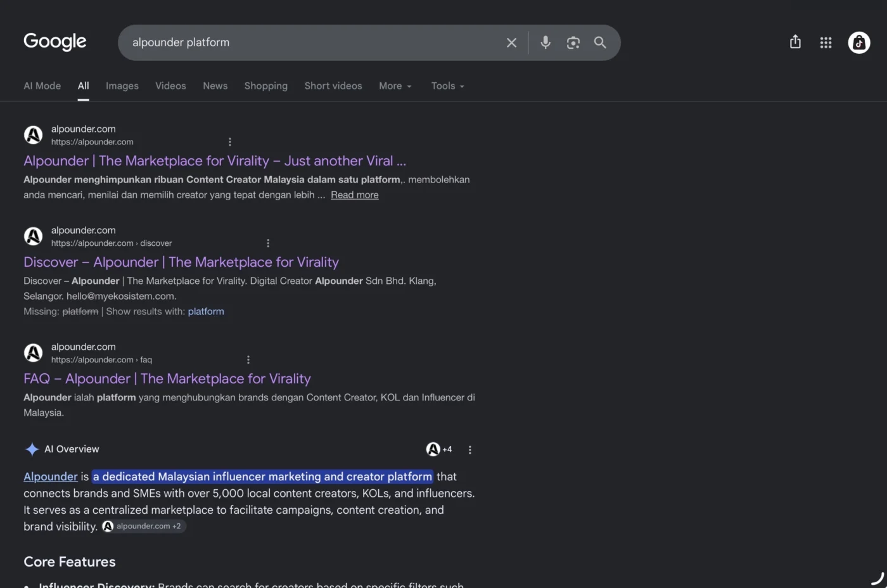
Task: Click Read more on first result
Action: (355, 195)
